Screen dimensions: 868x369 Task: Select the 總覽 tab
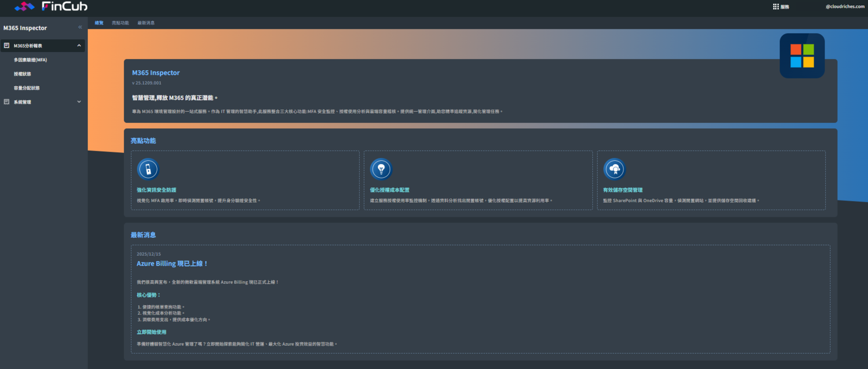pyautogui.click(x=99, y=23)
